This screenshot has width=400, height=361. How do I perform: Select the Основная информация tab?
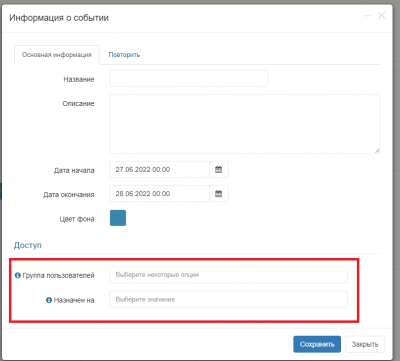point(57,55)
